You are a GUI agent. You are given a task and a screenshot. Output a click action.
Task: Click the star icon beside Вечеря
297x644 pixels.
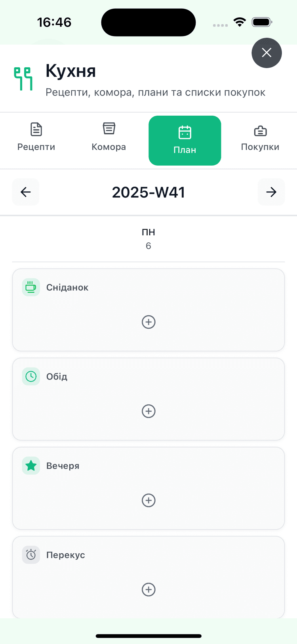click(x=31, y=465)
